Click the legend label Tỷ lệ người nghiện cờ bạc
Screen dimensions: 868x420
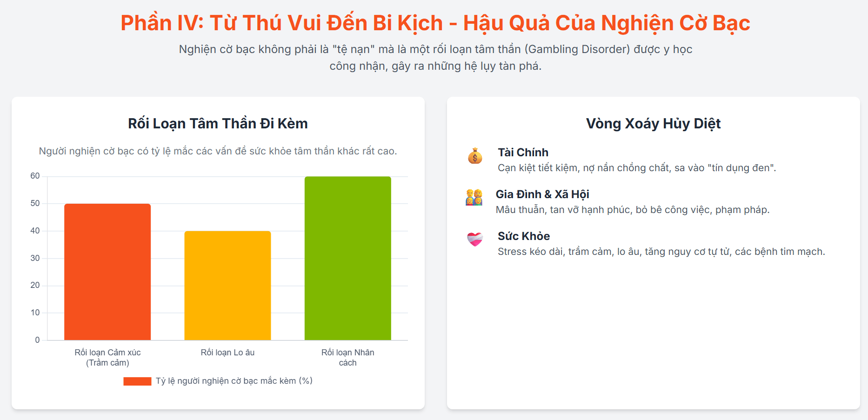point(234,381)
